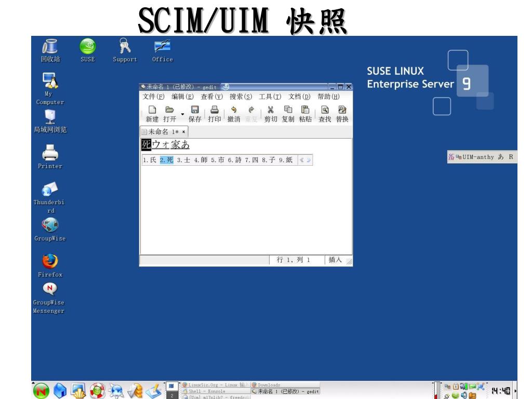This screenshot has height=399, width=532.
Task: Launch Firefox from the desktop
Action: 50,265
